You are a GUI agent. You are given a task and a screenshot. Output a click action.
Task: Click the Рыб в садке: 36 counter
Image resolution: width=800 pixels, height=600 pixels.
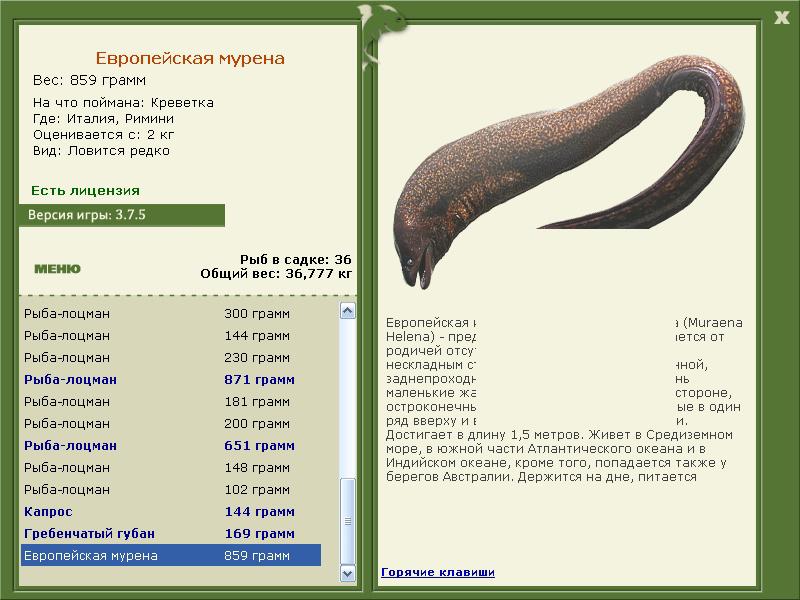295,259
